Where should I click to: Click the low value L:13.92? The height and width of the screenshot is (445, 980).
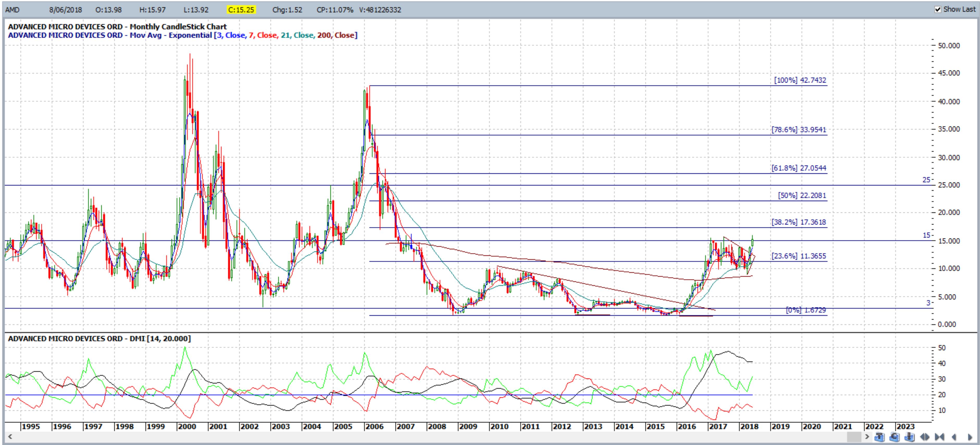point(196,10)
